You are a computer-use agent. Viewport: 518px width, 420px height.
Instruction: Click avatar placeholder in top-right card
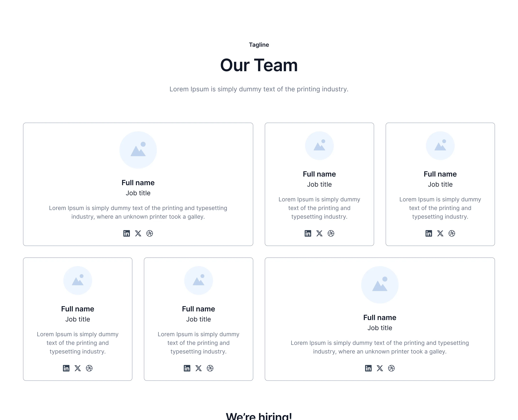coord(440,146)
